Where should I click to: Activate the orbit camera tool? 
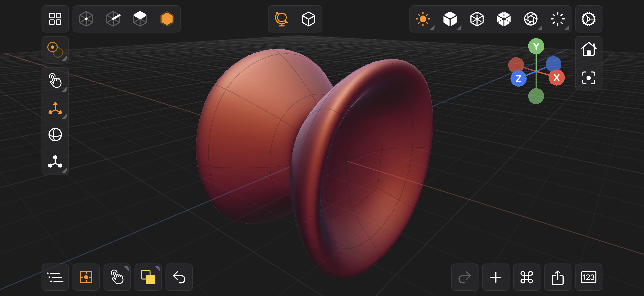coord(281,19)
